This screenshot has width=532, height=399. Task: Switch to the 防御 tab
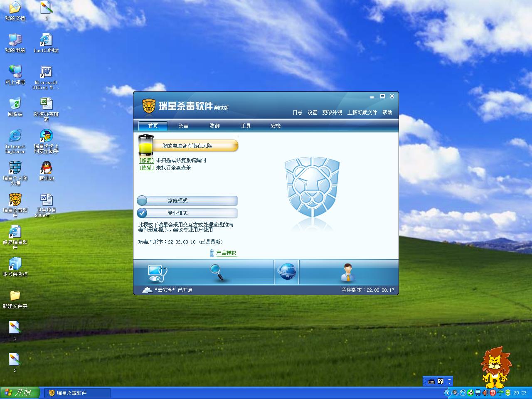214,126
